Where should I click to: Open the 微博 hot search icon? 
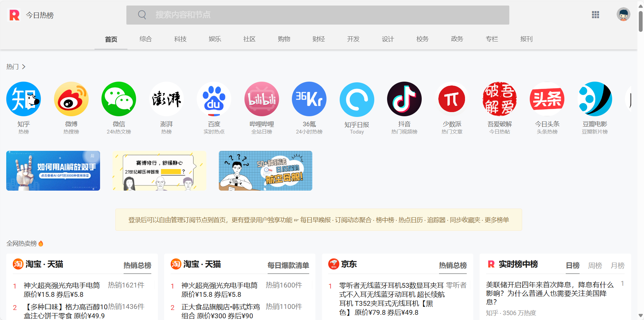(x=71, y=99)
